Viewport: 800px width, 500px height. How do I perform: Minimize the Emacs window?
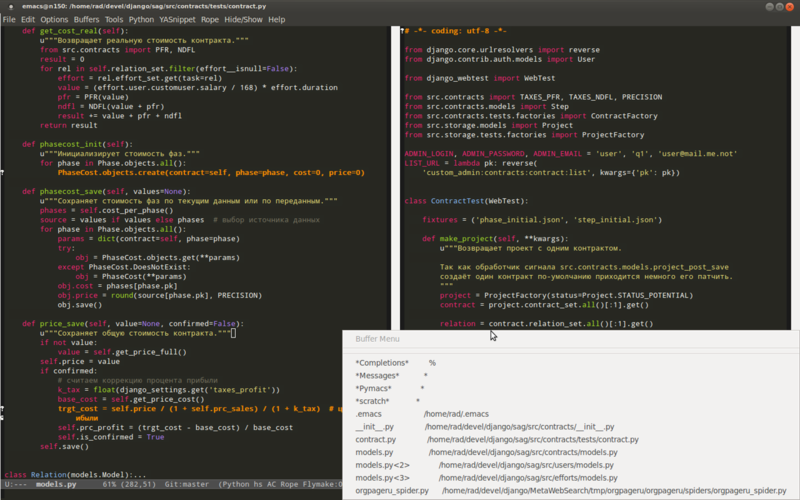[769, 7]
